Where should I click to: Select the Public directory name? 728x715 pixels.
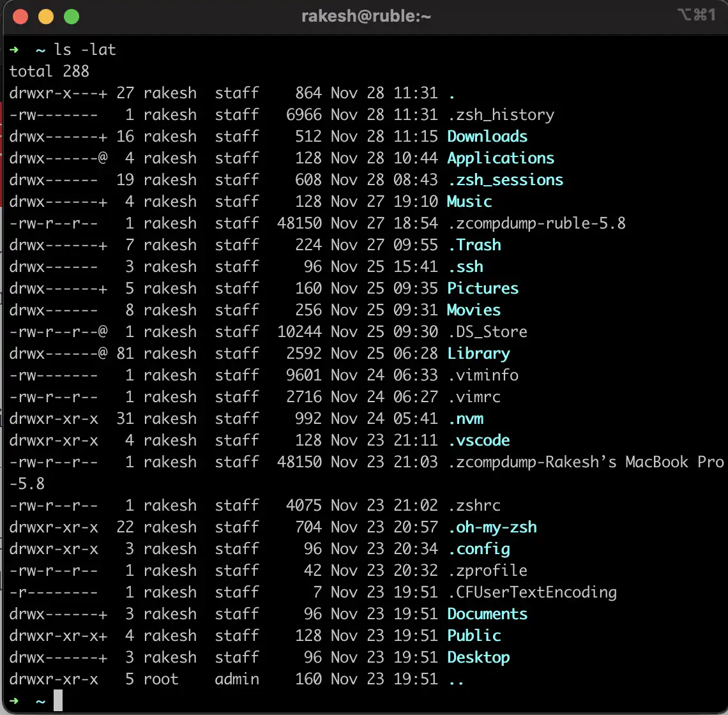pos(474,636)
